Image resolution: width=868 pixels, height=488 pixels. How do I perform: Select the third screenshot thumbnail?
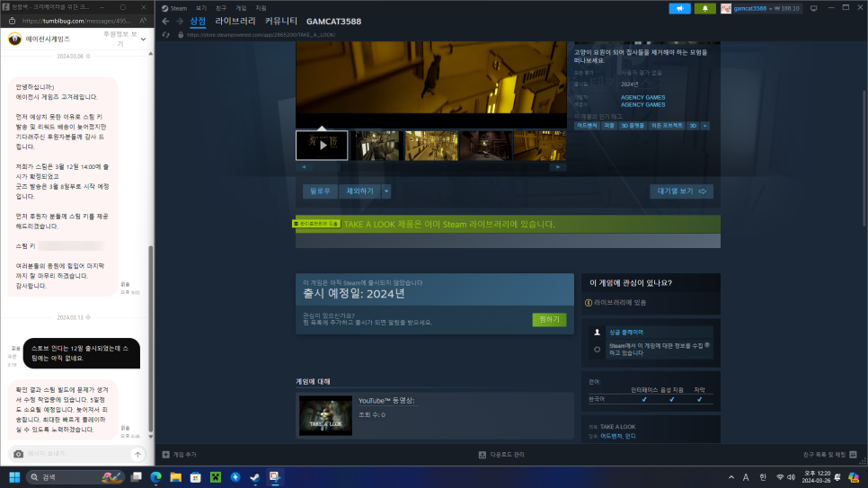430,145
